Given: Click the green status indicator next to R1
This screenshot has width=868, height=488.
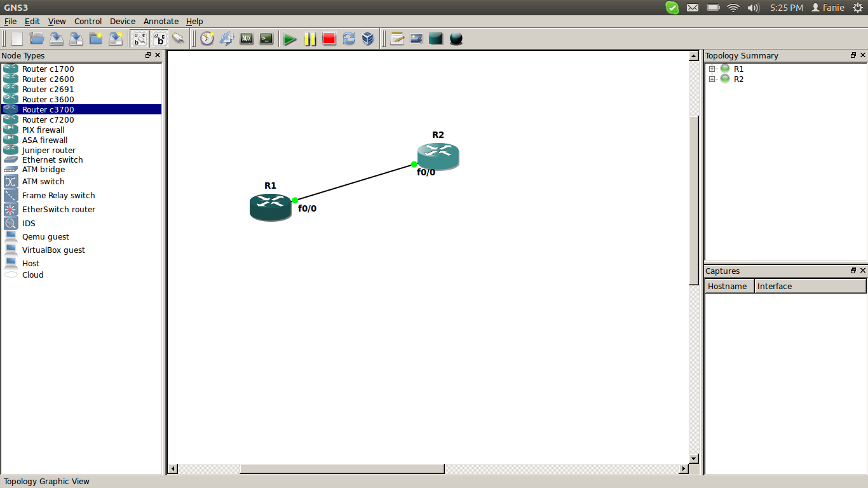Looking at the screenshot, I should coord(725,69).
